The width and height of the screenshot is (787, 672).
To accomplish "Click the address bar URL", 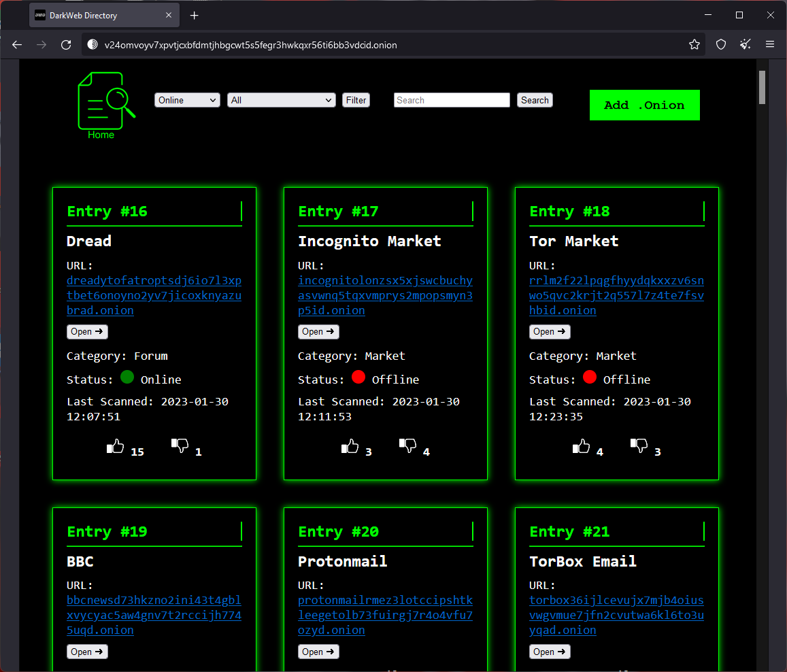I will (x=250, y=45).
